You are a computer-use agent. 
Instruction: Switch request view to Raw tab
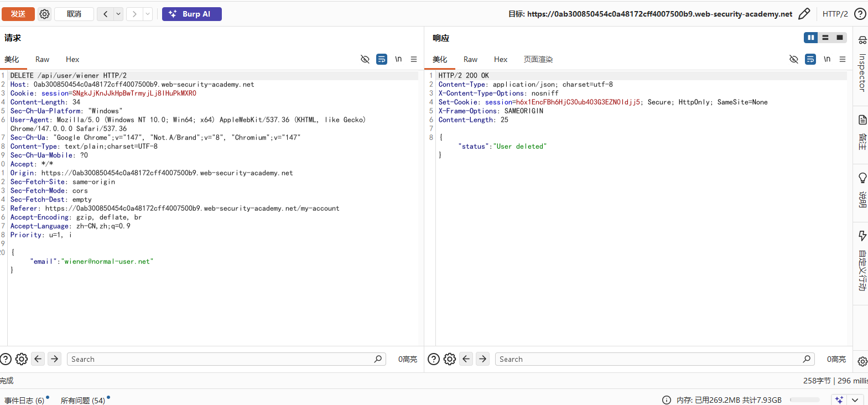coord(42,59)
